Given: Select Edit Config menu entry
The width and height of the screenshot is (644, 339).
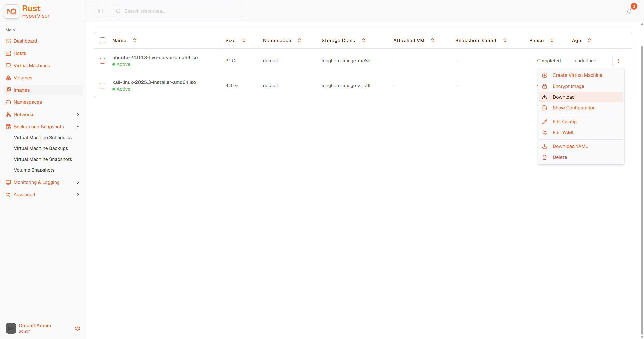Looking at the screenshot, I should pos(581,122).
